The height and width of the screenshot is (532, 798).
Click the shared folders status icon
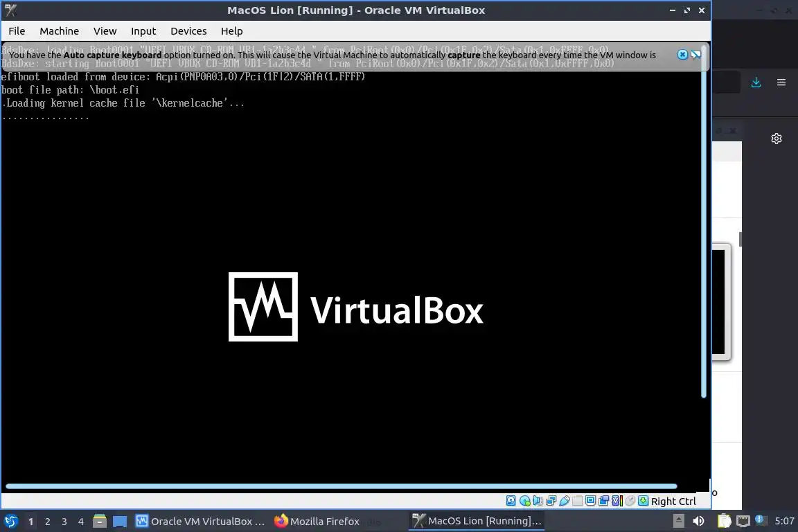[x=577, y=501]
